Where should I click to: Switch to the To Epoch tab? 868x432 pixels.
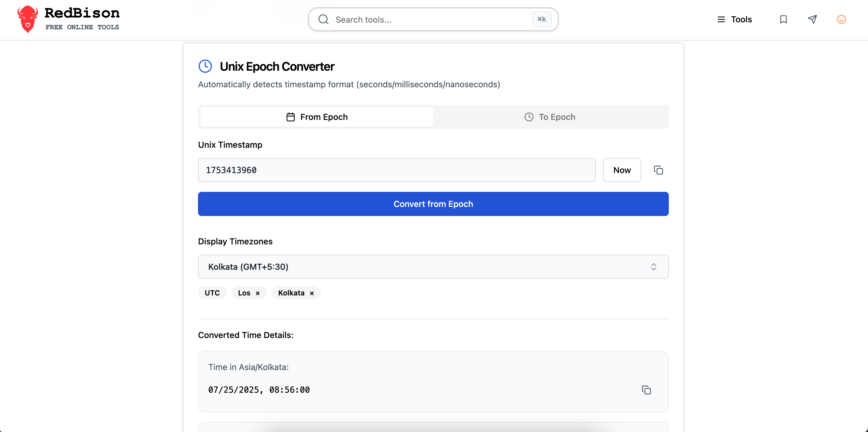click(550, 117)
